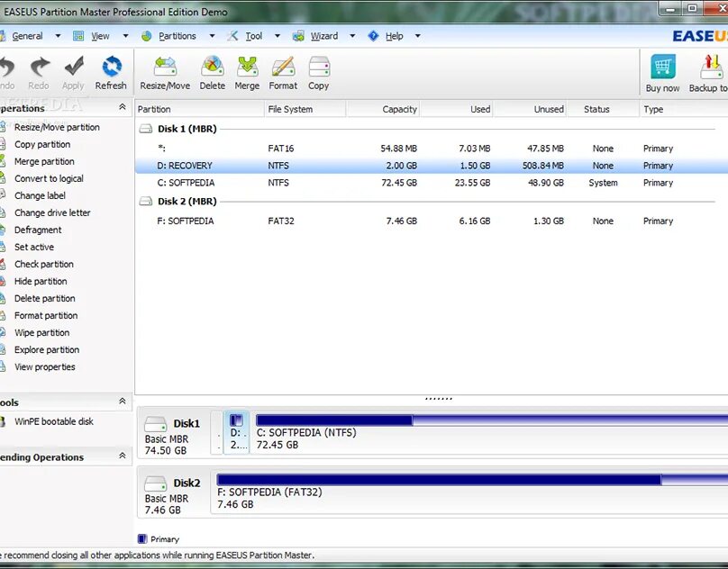The image size is (728, 569).
Task: Click the Apply checkmark icon
Action: pos(73,67)
